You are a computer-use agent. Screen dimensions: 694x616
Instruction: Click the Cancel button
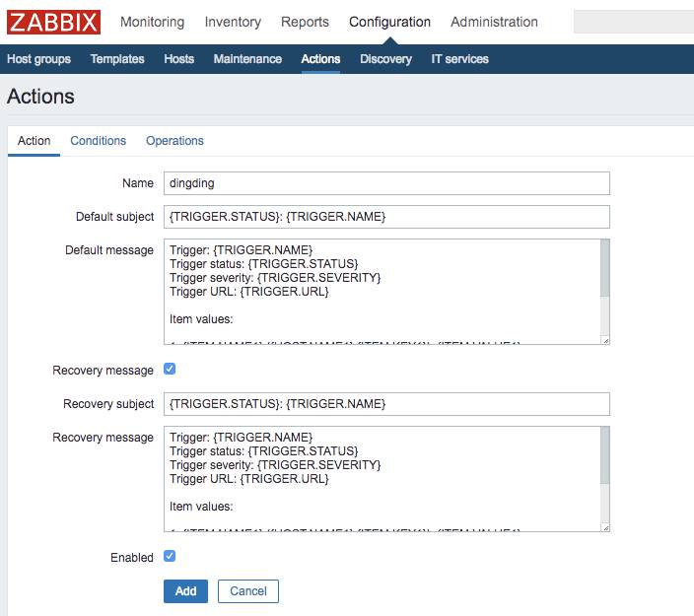[x=248, y=591]
